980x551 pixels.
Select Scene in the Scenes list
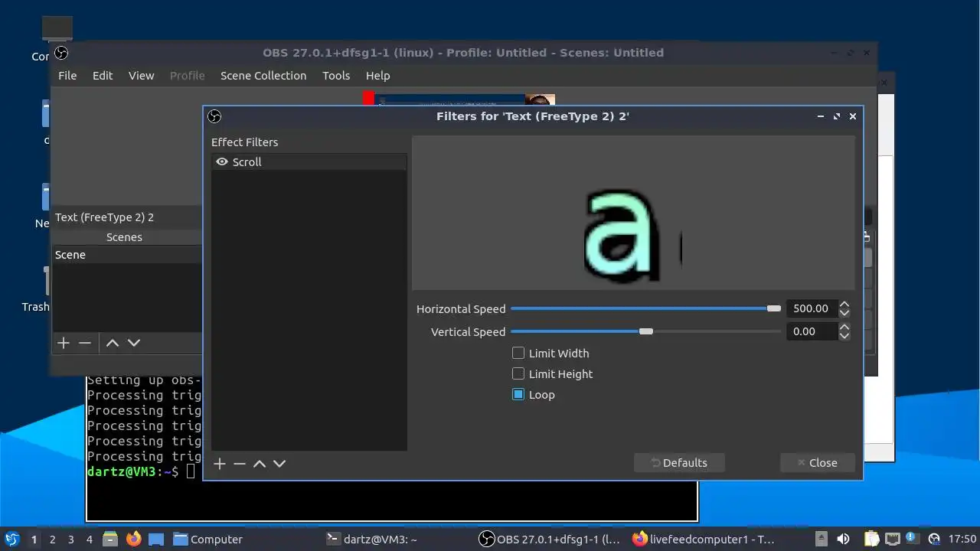(126, 255)
